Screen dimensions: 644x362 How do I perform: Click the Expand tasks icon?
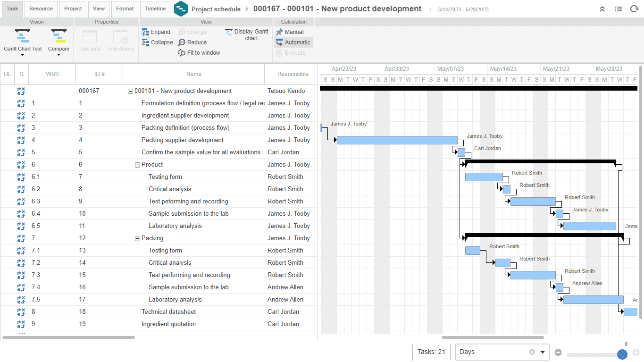[x=145, y=32]
